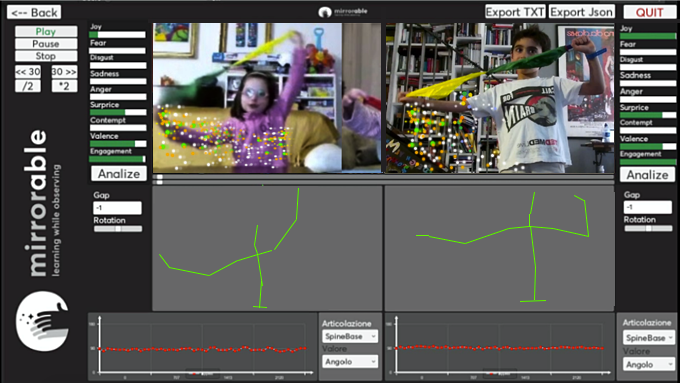Skip forward with the 30 >> button
The image size is (680, 383).
64,72
